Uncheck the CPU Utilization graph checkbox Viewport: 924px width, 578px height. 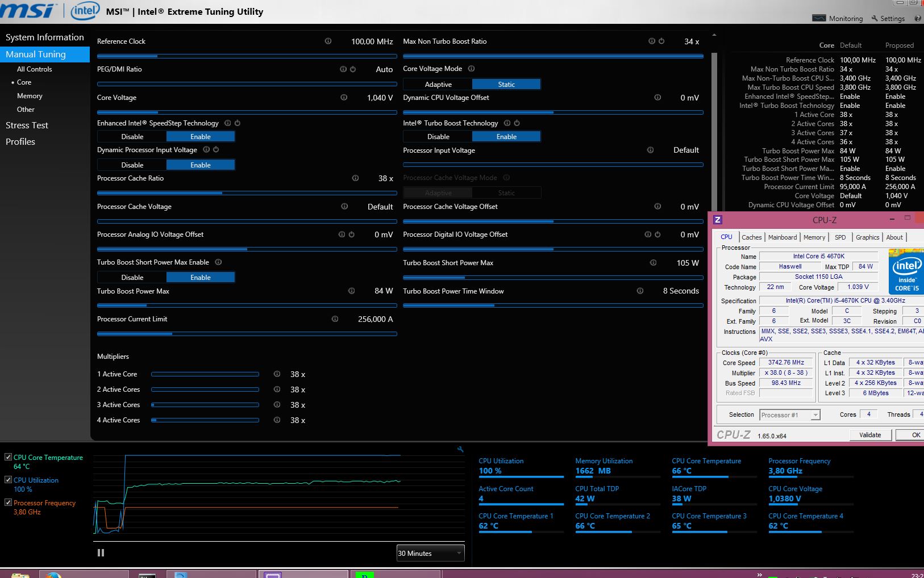[8, 479]
